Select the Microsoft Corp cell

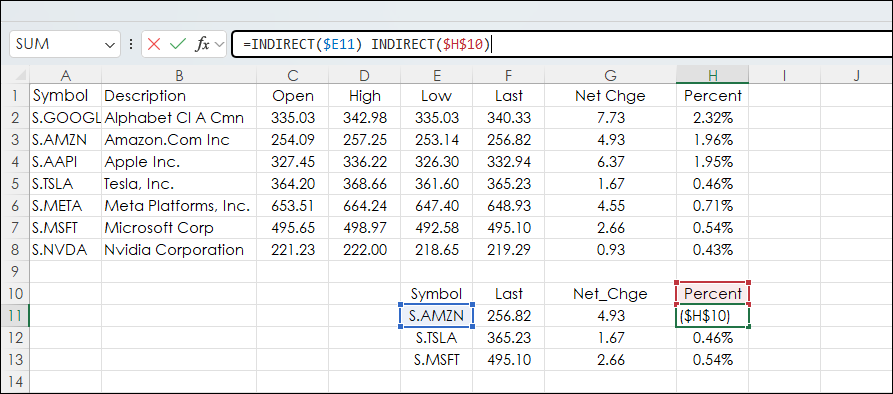click(179, 227)
